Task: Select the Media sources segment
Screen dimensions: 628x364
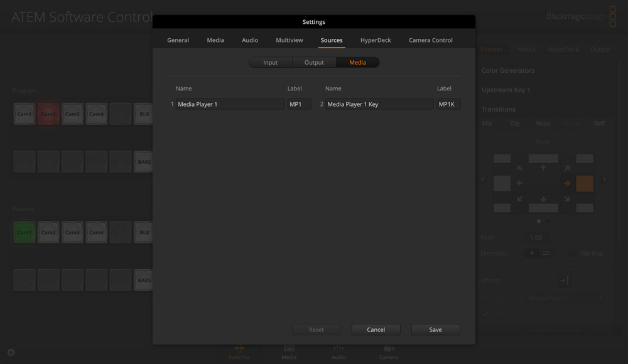Action: click(x=358, y=63)
